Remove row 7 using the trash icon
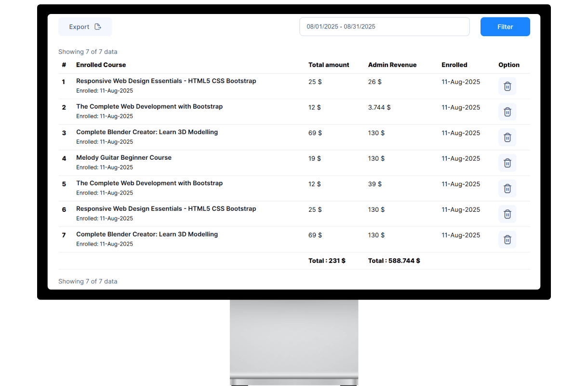Viewport: 588px width, 386px height. click(x=507, y=240)
